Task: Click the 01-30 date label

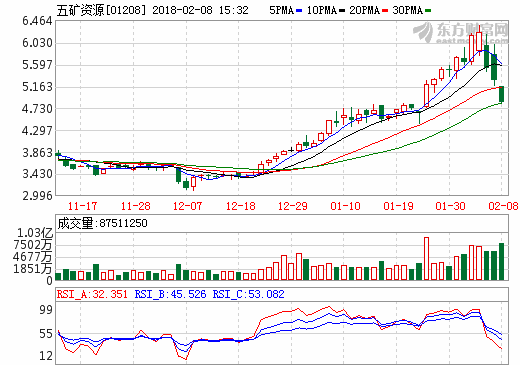Action: click(450, 206)
